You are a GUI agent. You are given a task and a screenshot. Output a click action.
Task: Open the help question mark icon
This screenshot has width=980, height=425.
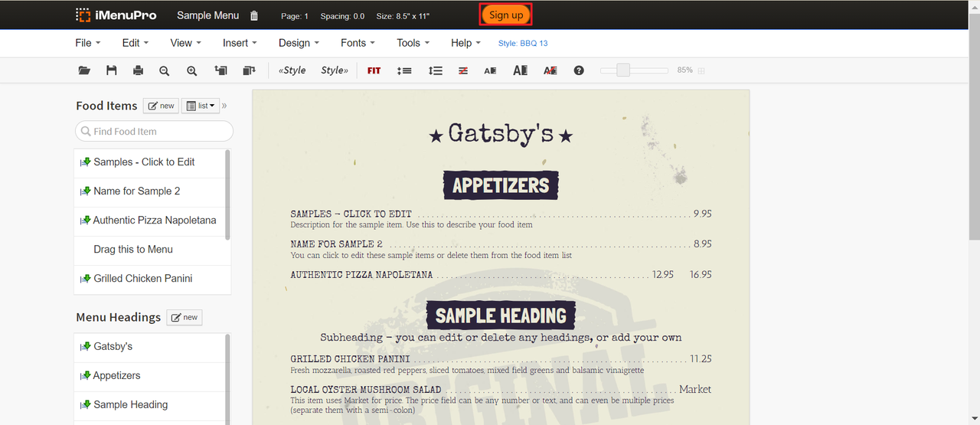pos(579,70)
